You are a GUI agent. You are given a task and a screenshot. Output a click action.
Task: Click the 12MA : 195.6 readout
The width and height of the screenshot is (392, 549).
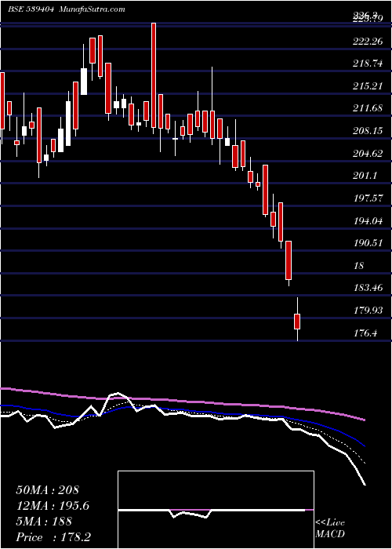[x=53, y=506]
